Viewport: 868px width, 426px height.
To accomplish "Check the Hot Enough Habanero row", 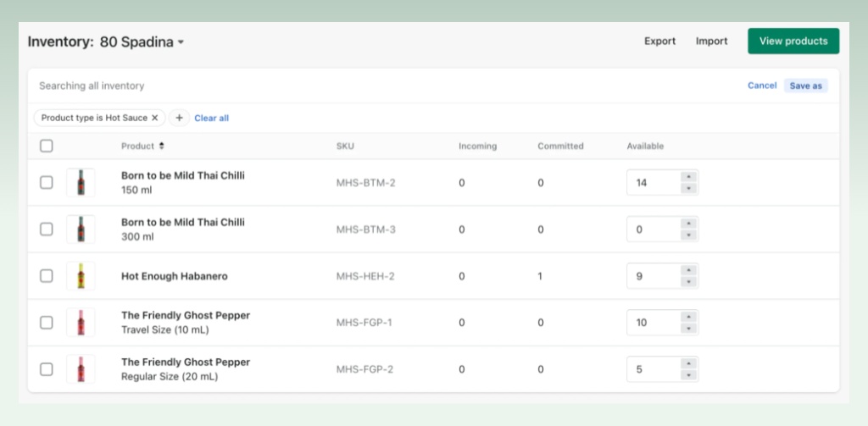I will [x=47, y=276].
